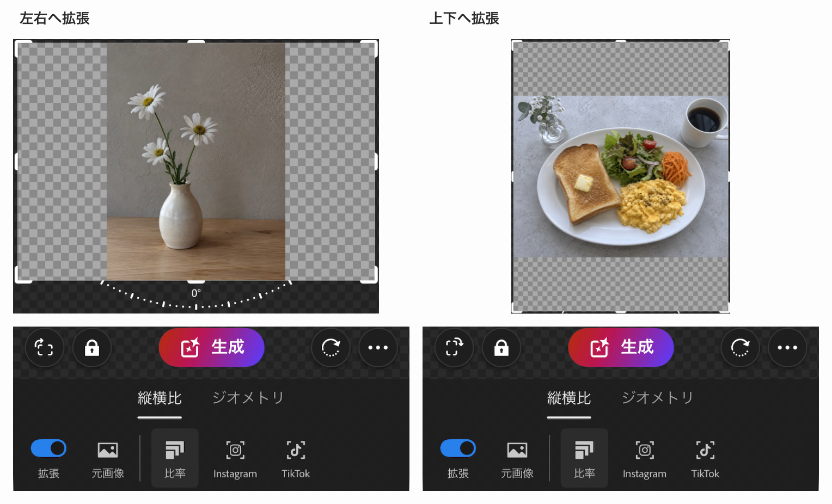The image size is (832, 504).
Task: Click the 上下へ拡張 heading text
Action: click(464, 19)
